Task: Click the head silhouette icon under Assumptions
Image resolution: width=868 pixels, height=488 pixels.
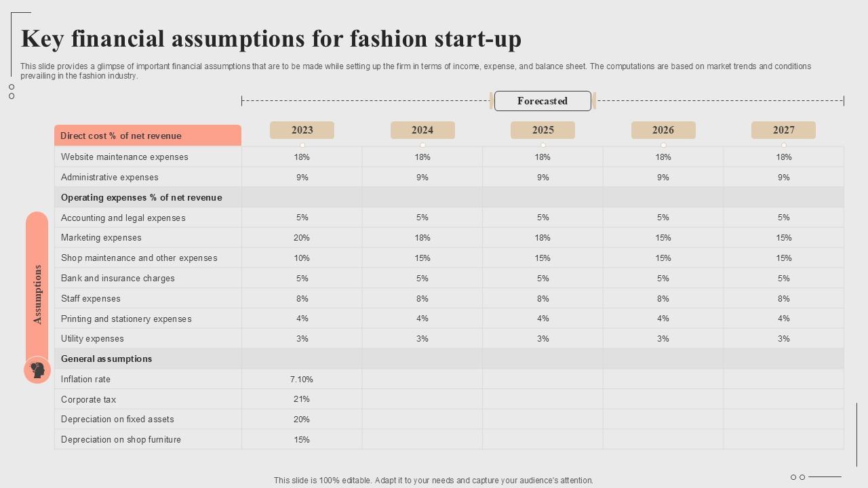Action: tap(37, 370)
